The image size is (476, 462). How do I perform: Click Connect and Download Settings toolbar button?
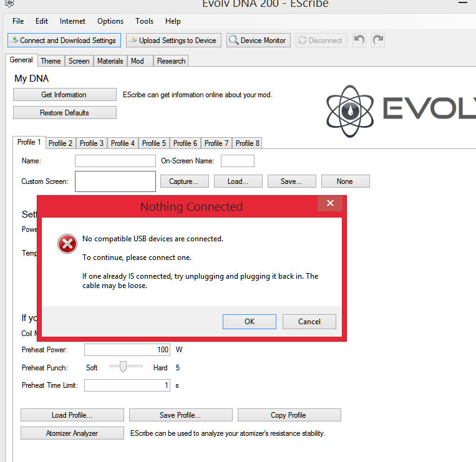[x=63, y=41]
